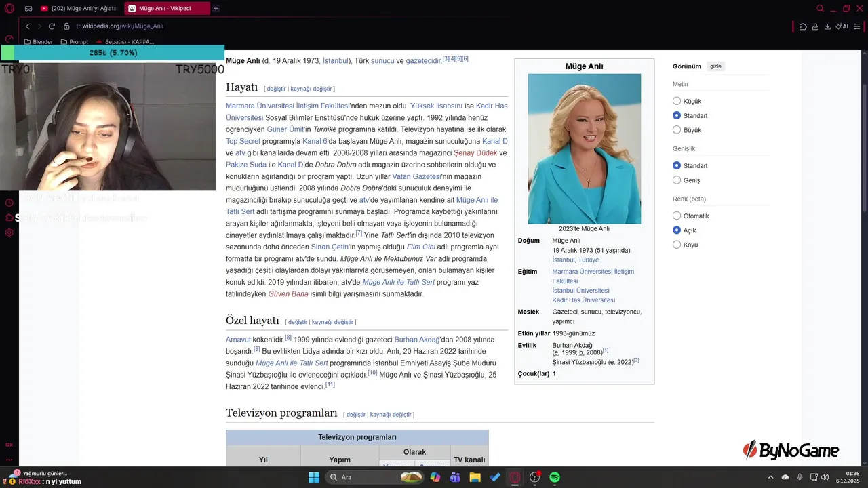Open the Prompt bookmarks folder

pyautogui.click(x=74, y=42)
